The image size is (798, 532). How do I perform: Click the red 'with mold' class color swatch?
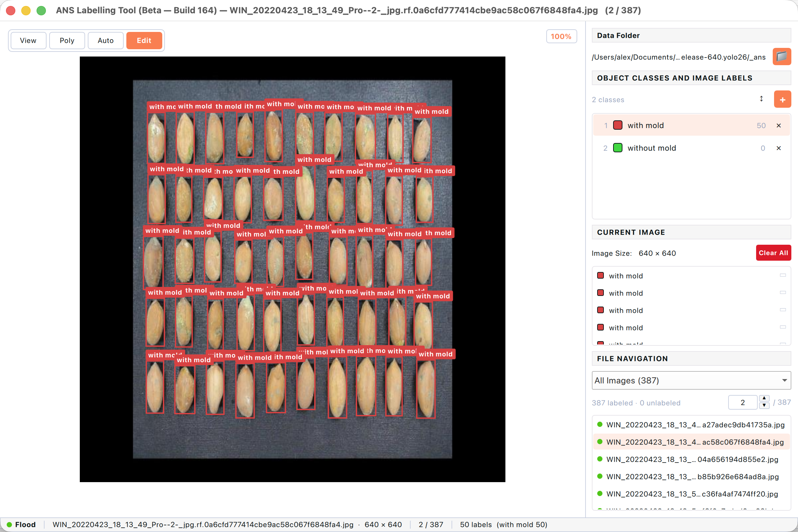(x=618, y=125)
